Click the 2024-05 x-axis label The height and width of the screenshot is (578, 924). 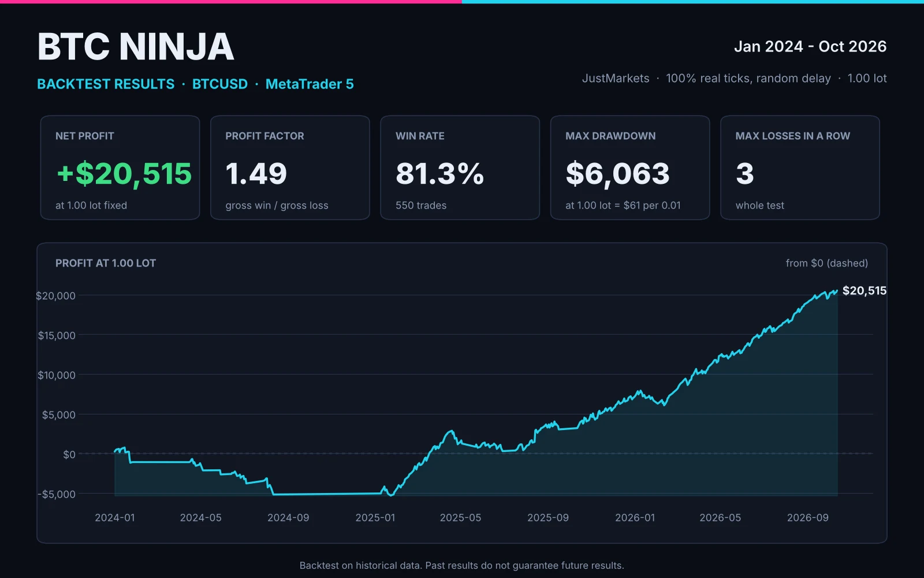201,518
